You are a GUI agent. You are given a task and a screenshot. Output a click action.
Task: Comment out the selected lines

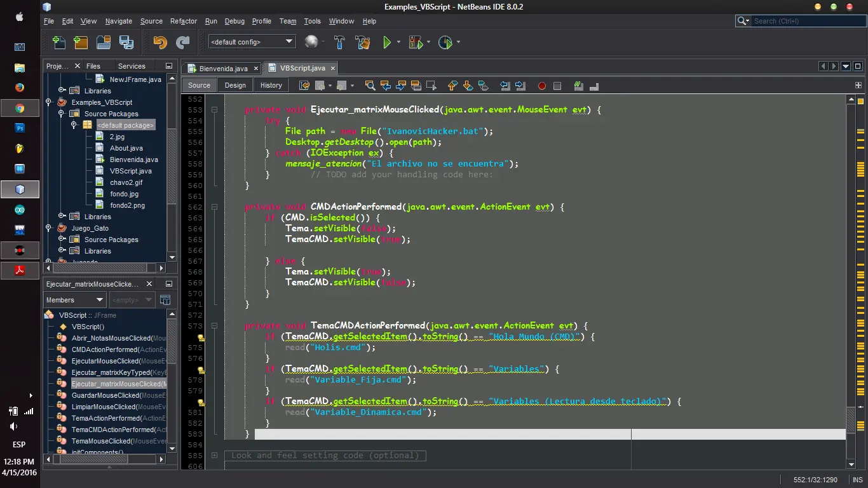(x=579, y=86)
